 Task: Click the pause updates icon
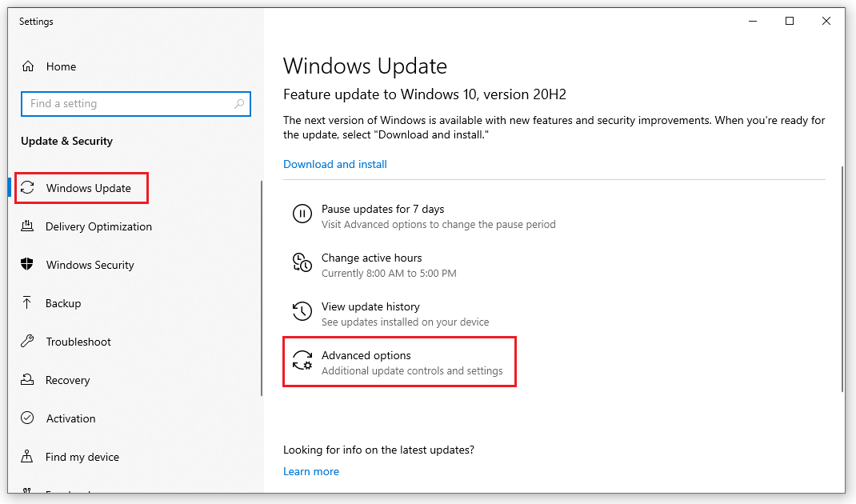tap(302, 215)
